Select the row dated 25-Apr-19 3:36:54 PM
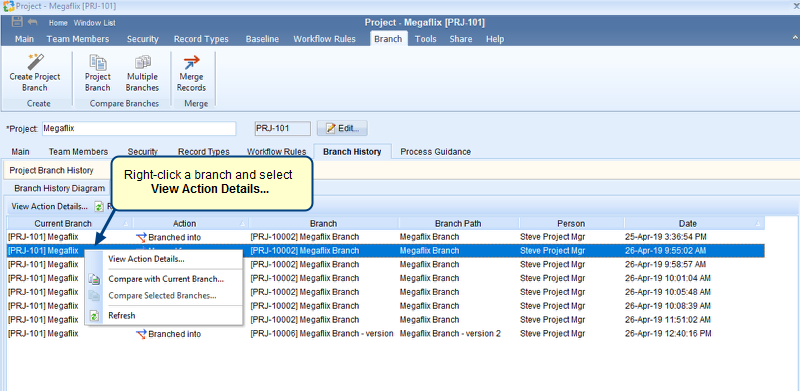 (x=385, y=237)
